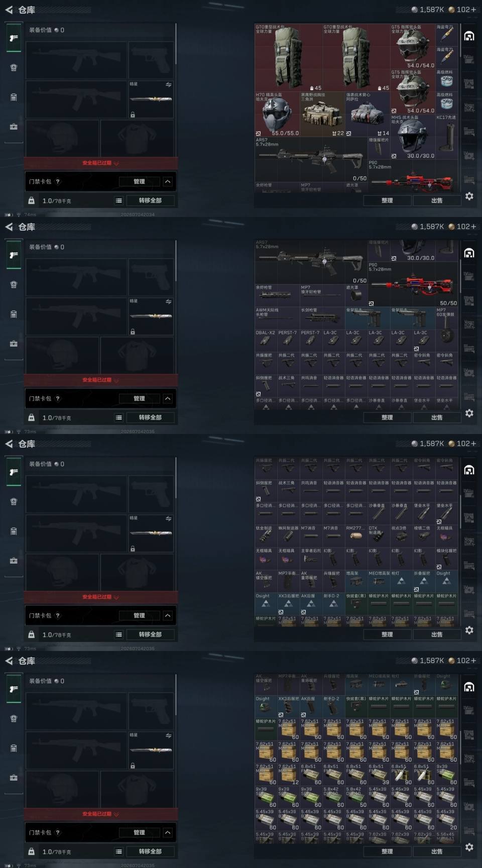Image resolution: width=482 pixels, height=868 pixels.
Task: Select the 模块化握把 grip item
Action: (x=446, y=559)
